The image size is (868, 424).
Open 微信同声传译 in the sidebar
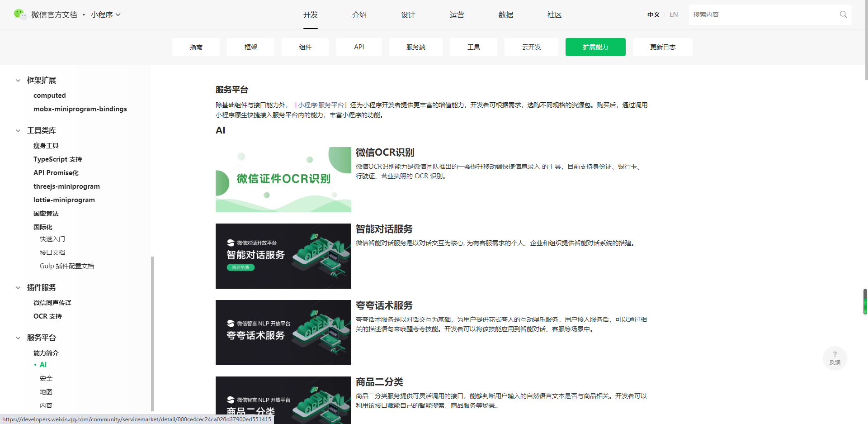click(52, 303)
